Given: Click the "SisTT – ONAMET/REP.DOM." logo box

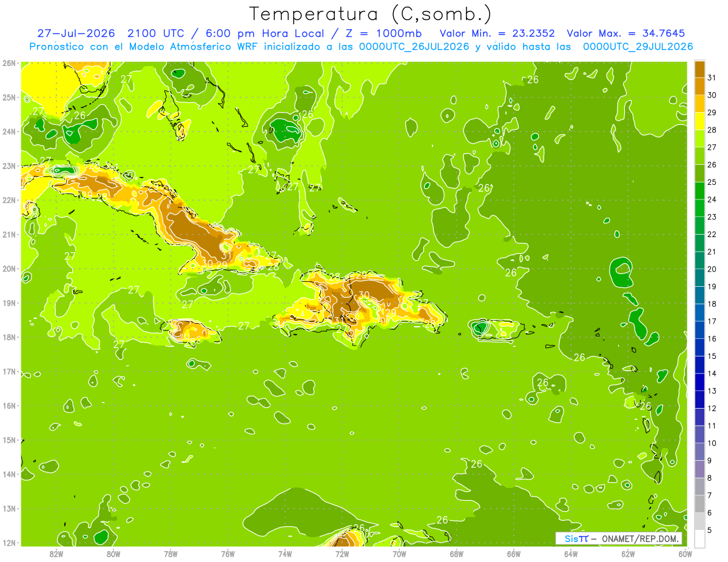Looking at the screenshot, I should point(619,538).
